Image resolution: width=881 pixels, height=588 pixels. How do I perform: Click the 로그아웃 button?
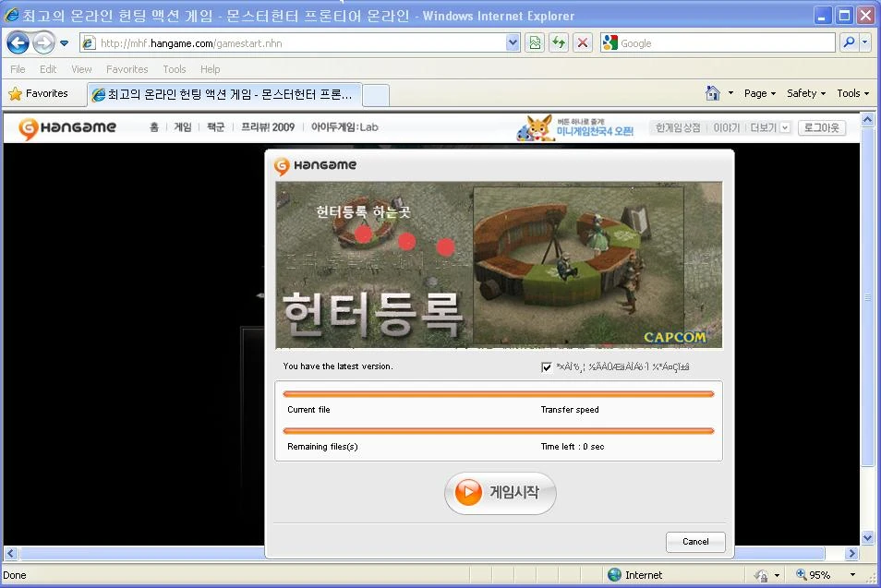[x=822, y=128]
